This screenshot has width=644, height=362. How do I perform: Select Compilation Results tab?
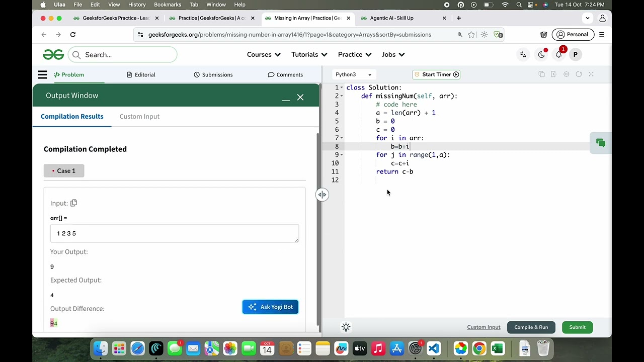click(x=72, y=117)
